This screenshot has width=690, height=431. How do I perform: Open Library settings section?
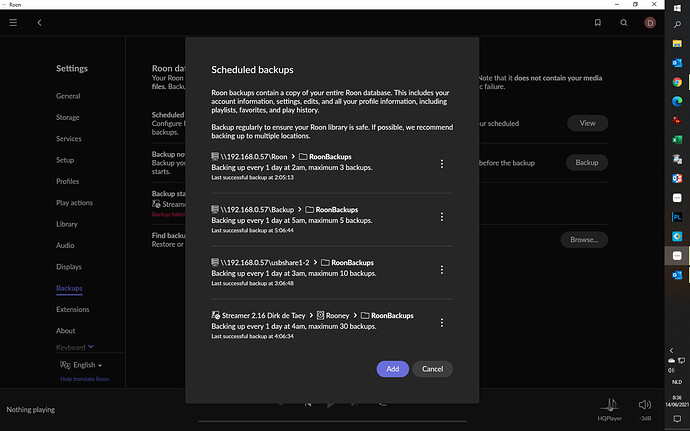pyautogui.click(x=67, y=224)
